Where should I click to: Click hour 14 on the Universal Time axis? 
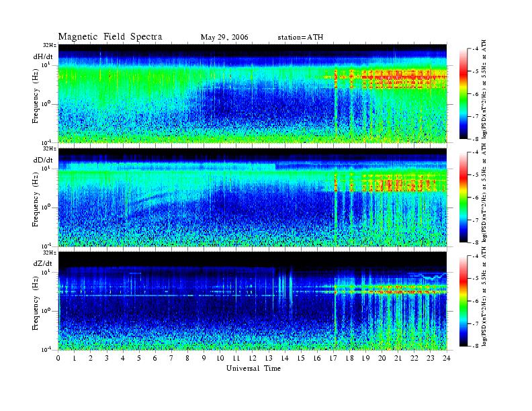[285, 358]
